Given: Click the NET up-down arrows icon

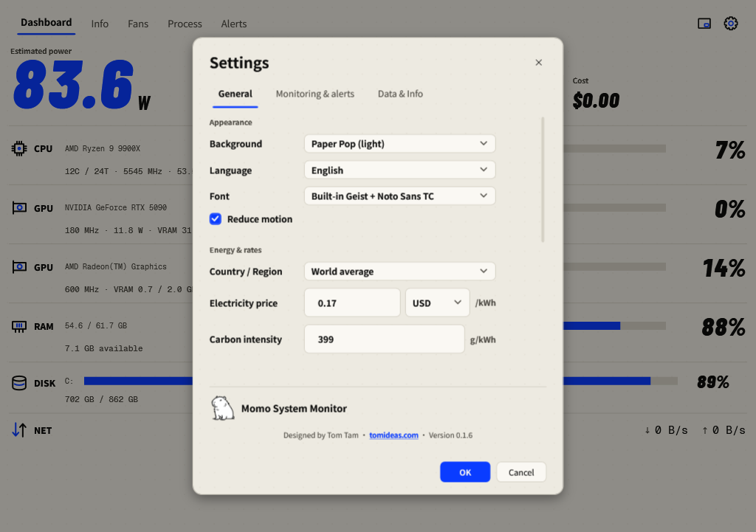Looking at the screenshot, I should pos(19,430).
